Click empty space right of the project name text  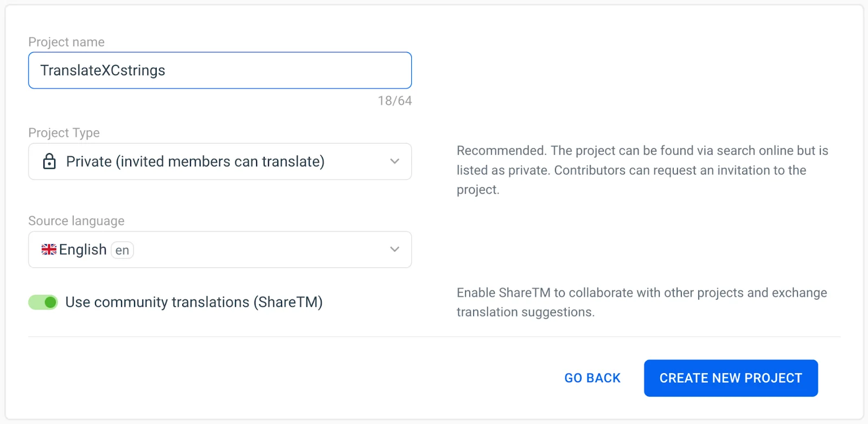288,71
